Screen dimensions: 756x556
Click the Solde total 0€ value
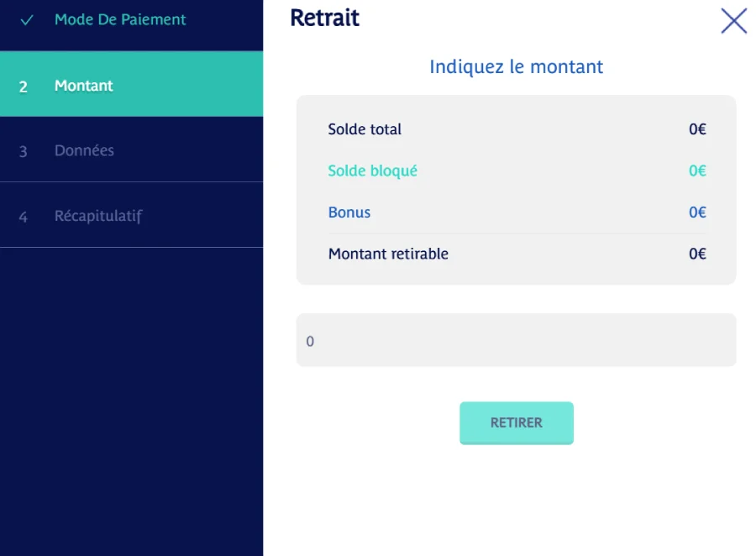point(697,129)
